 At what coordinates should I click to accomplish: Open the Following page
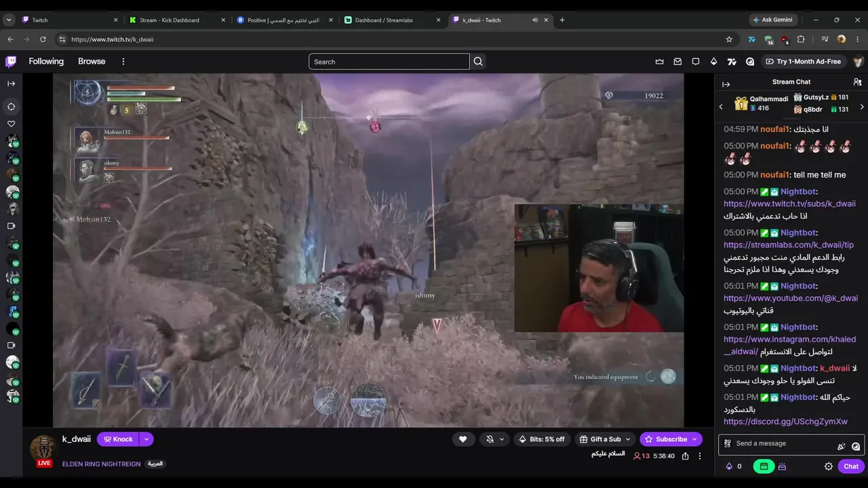point(46,62)
